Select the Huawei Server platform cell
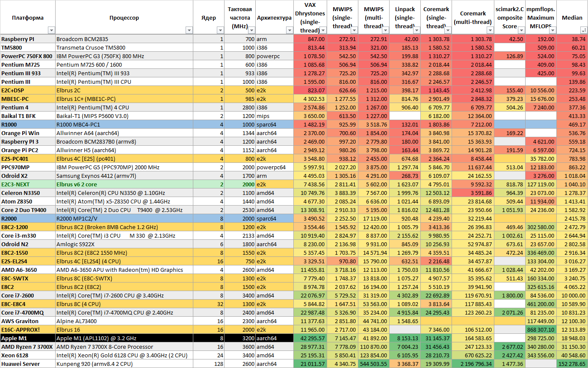This screenshot has height=368, width=588. (28, 364)
